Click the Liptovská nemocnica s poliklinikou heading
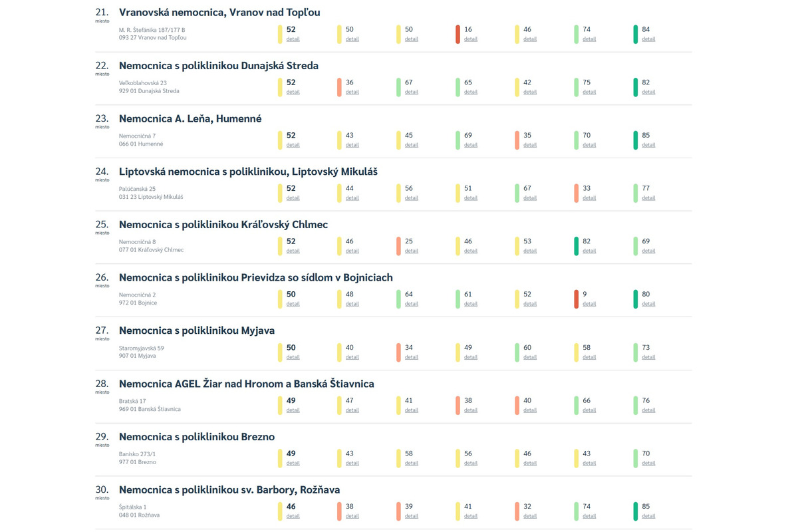Screen dimensions: 798x532 pyautogui.click(x=248, y=172)
